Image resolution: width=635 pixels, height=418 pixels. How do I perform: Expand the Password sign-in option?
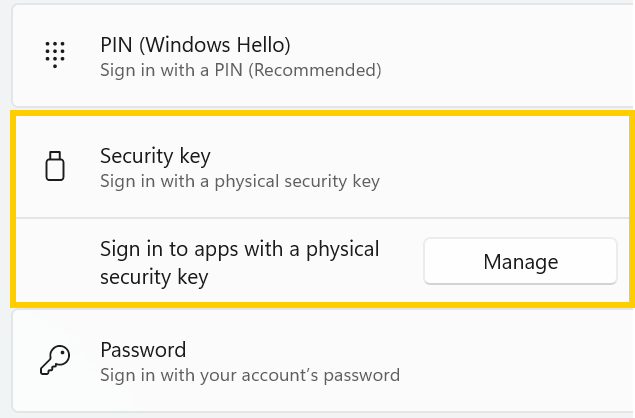320,360
